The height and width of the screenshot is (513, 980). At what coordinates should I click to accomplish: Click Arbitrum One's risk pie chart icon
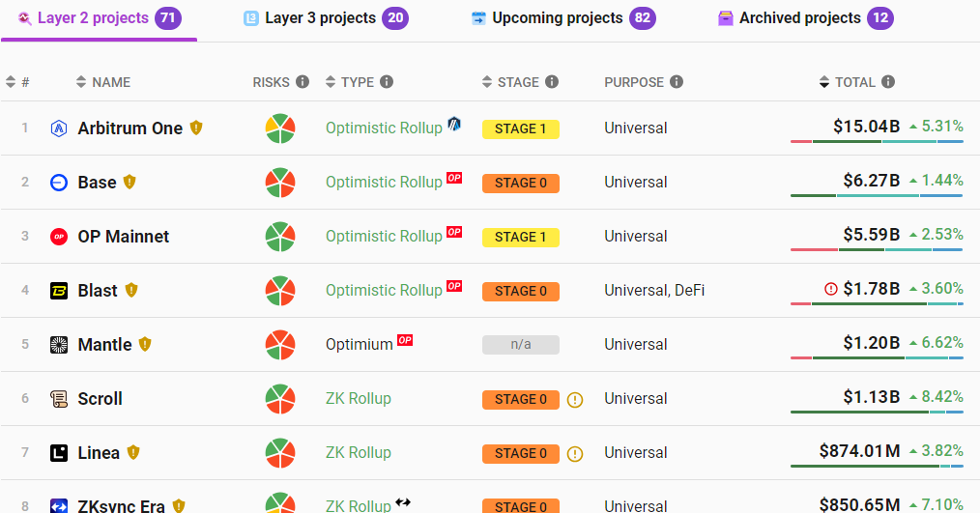(x=280, y=128)
